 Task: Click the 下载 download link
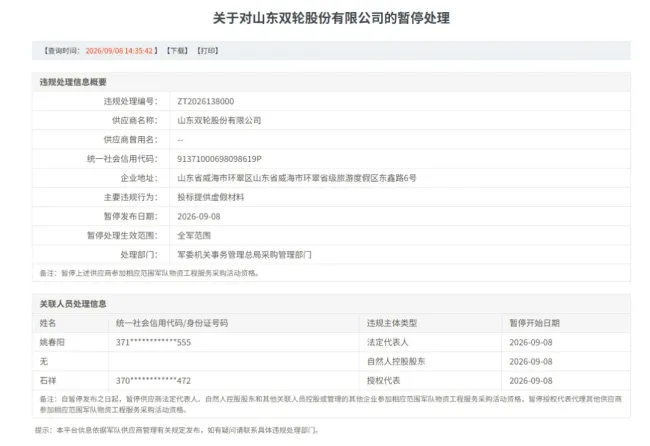pyautogui.click(x=177, y=51)
